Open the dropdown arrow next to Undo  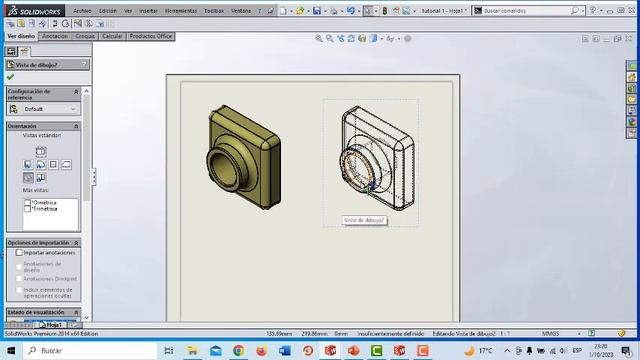click(x=359, y=11)
